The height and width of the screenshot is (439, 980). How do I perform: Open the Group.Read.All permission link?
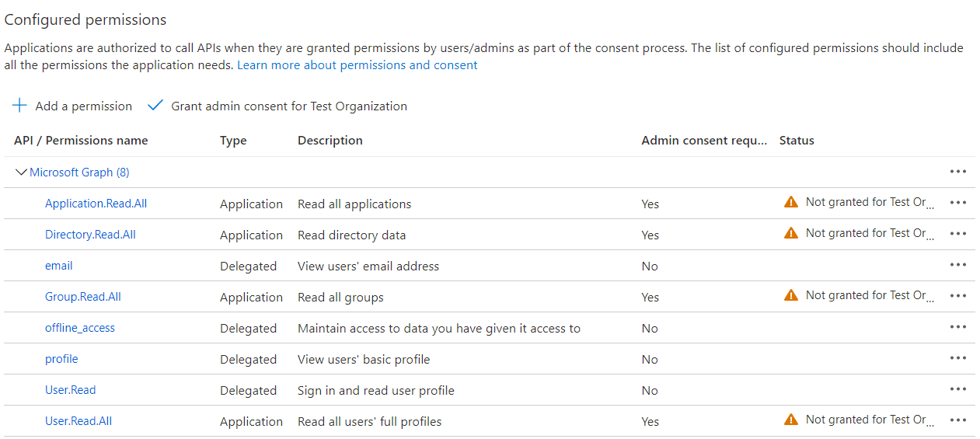click(x=83, y=297)
